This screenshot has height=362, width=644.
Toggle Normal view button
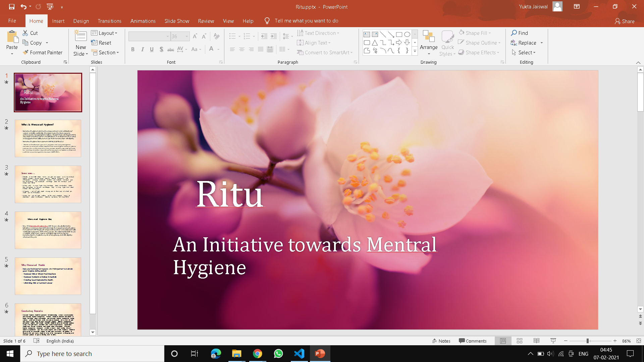(503, 341)
